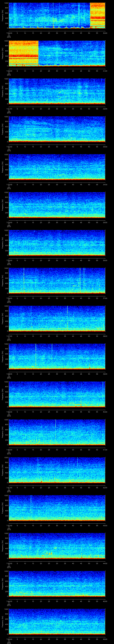Select the spectrogram panel starting at 7:34:00
The height and width of the screenshot is (644, 114).
pyautogui.click(x=57, y=205)
